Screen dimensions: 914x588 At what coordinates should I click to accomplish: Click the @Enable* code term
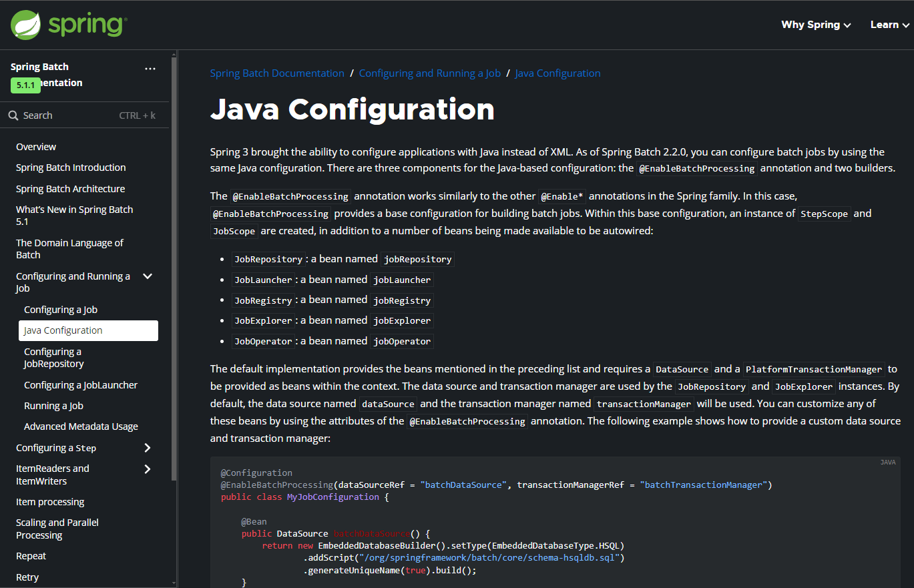(x=562, y=197)
